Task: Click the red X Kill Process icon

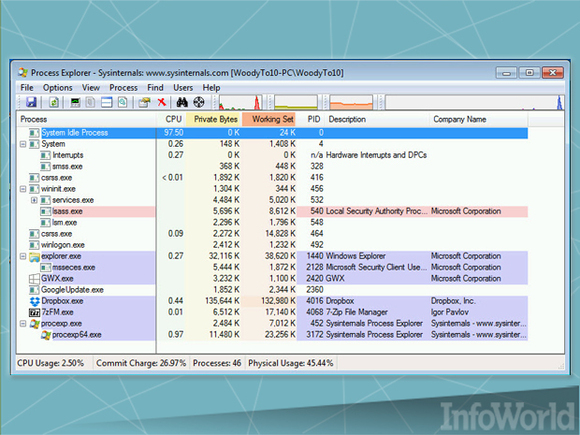Action: pos(162,102)
